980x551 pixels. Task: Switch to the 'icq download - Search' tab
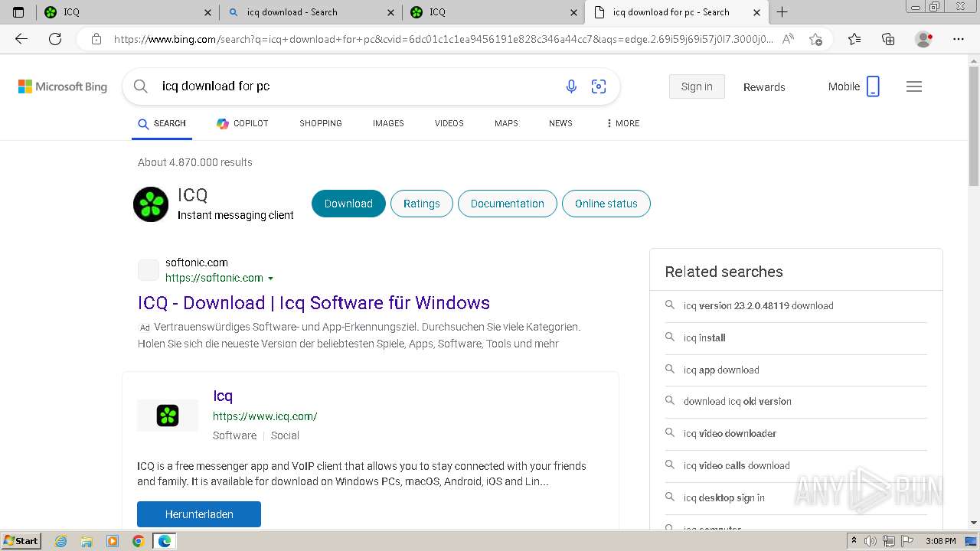tap(311, 12)
